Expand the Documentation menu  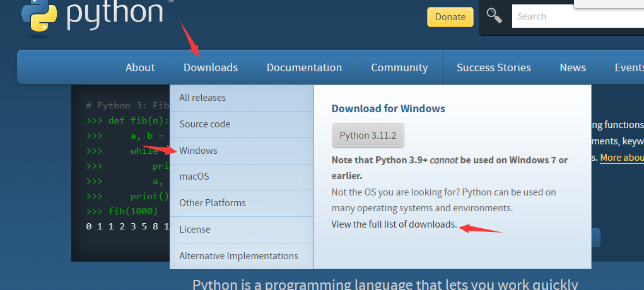coord(304,67)
